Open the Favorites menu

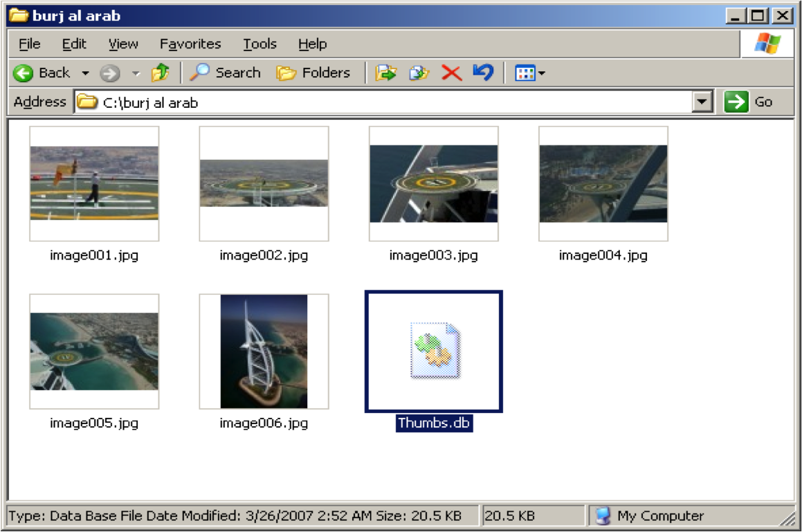point(190,44)
